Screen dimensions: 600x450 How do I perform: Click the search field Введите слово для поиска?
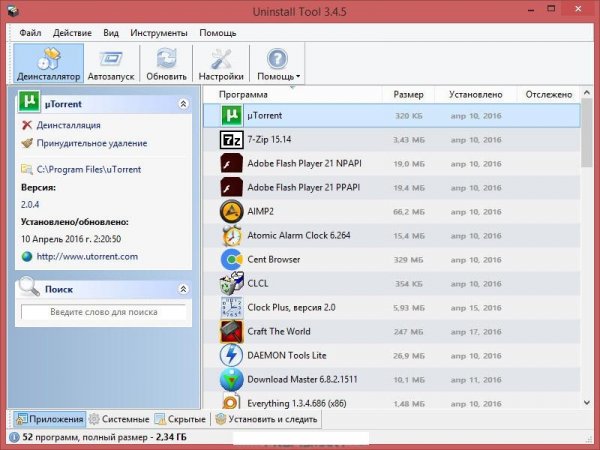104,312
